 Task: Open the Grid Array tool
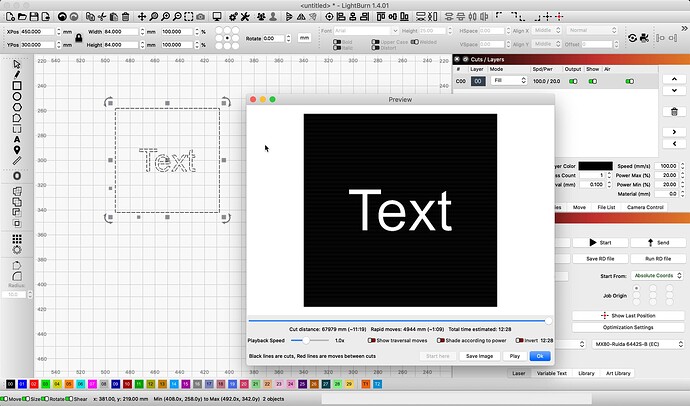click(x=17, y=239)
